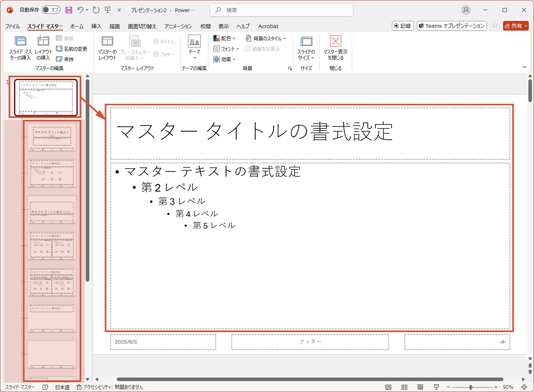534x392 pixels.
Task: Click the Save icon in title bar
Action: click(x=69, y=10)
